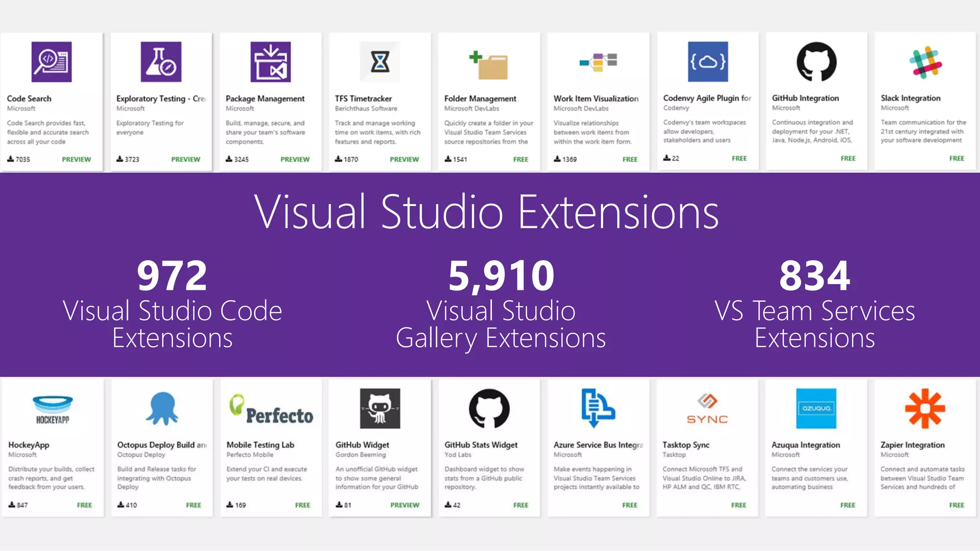The image size is (980, 551).
Task: Open the GitHub Widget icon
Action: 380,408
